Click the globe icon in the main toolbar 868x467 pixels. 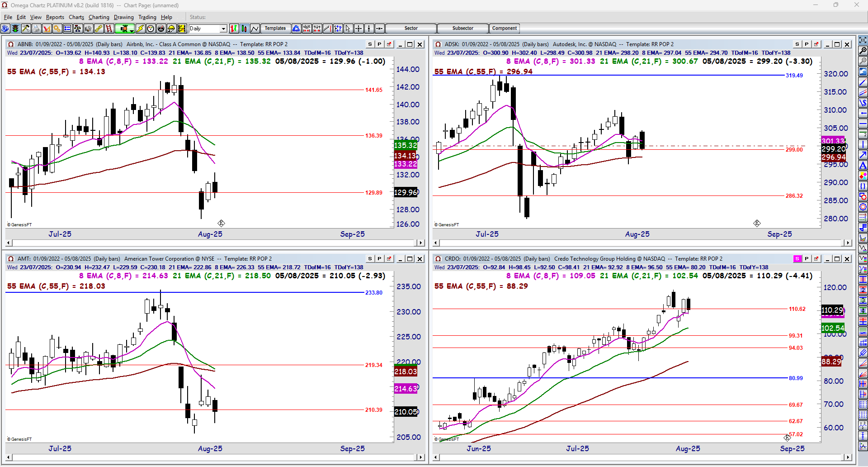tap(5, 29)
